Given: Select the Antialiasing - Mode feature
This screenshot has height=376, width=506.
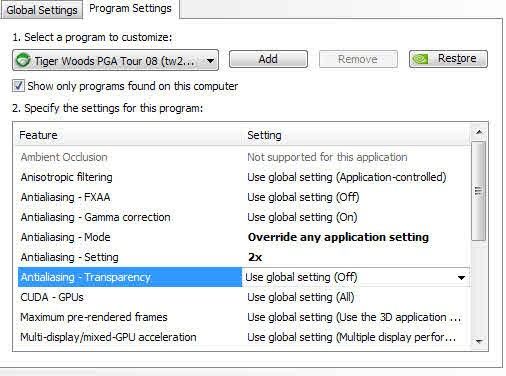Looking at the screenshot, I should tap(65, 237).
